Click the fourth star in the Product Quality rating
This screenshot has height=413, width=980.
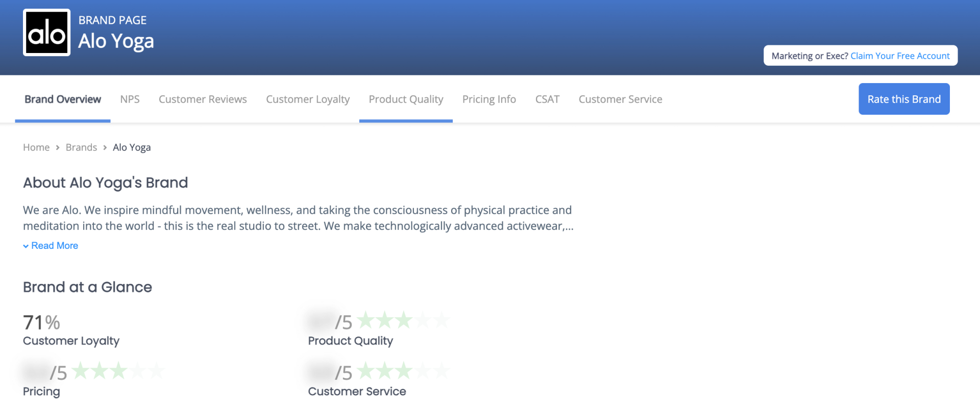pos(423,320)
